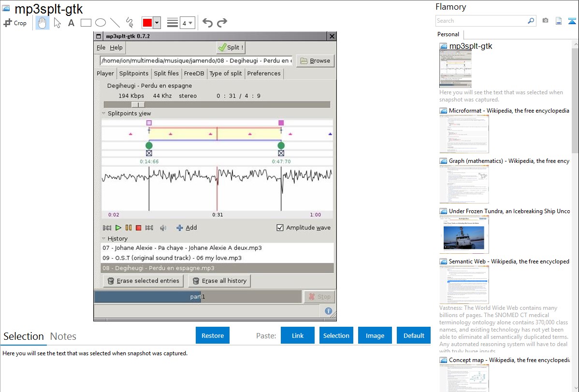Click the Restore button
The width and height of the screenshot is (579, 392).
tap(213, 335)
